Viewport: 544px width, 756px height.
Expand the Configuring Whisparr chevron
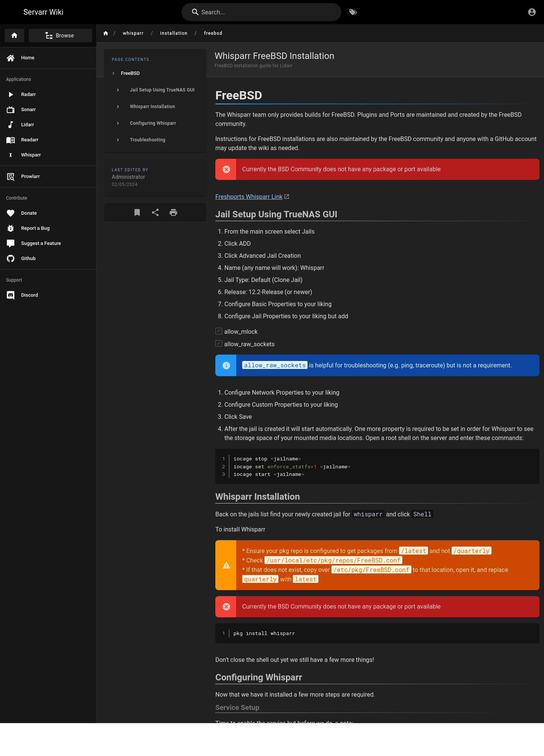[x=118, y=123]
